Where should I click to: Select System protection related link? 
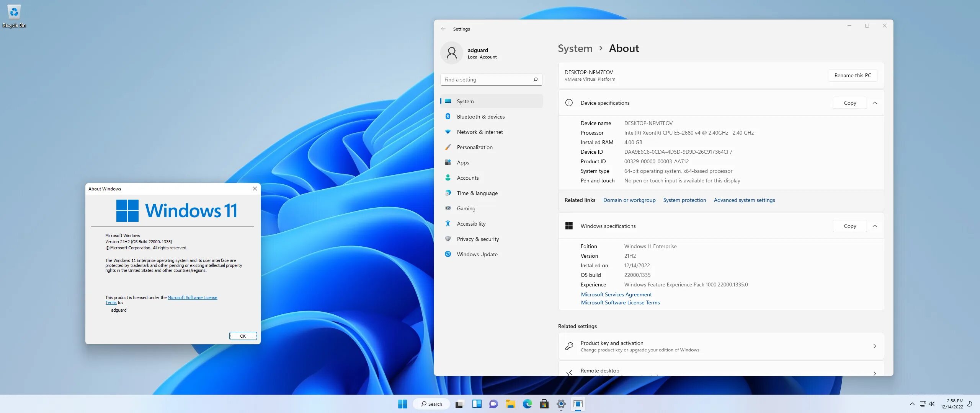pos(684,200)
